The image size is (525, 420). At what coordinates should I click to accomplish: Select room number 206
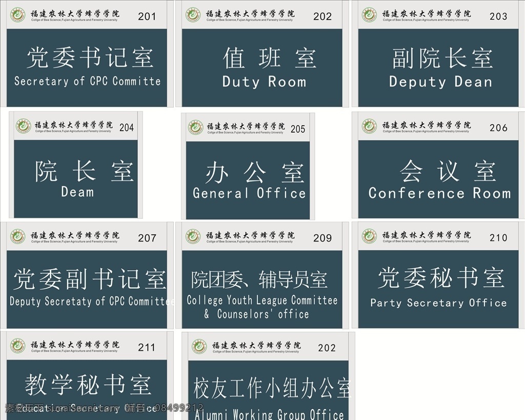coord(498,127)
